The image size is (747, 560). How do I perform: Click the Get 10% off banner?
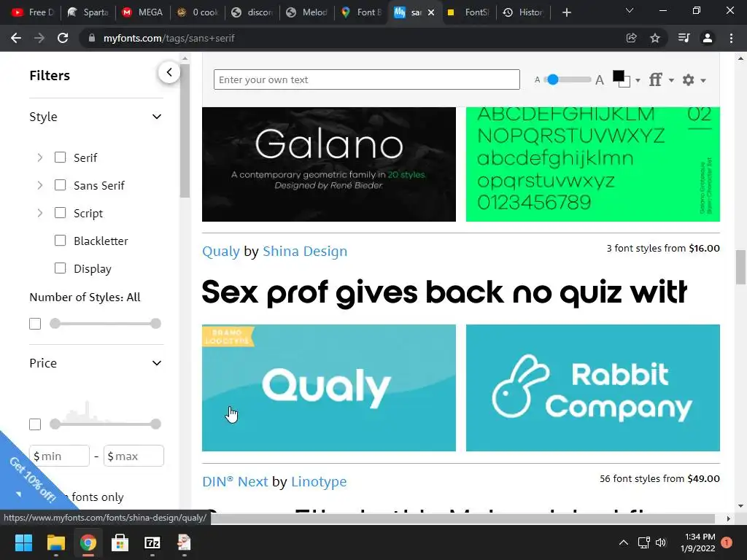31,480
